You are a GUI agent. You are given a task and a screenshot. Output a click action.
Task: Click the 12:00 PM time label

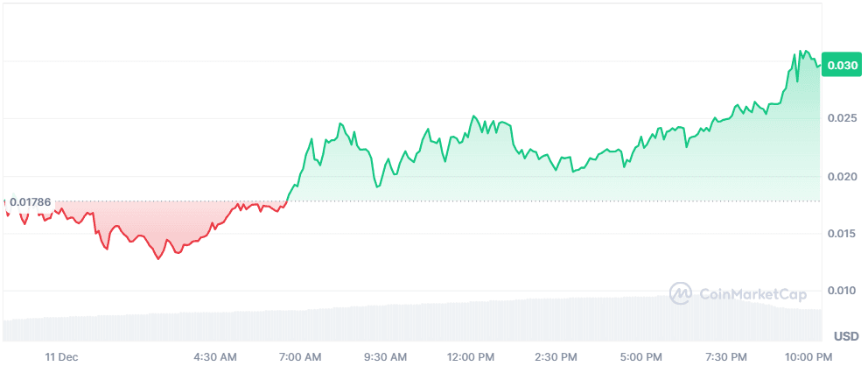click(471, 356)
